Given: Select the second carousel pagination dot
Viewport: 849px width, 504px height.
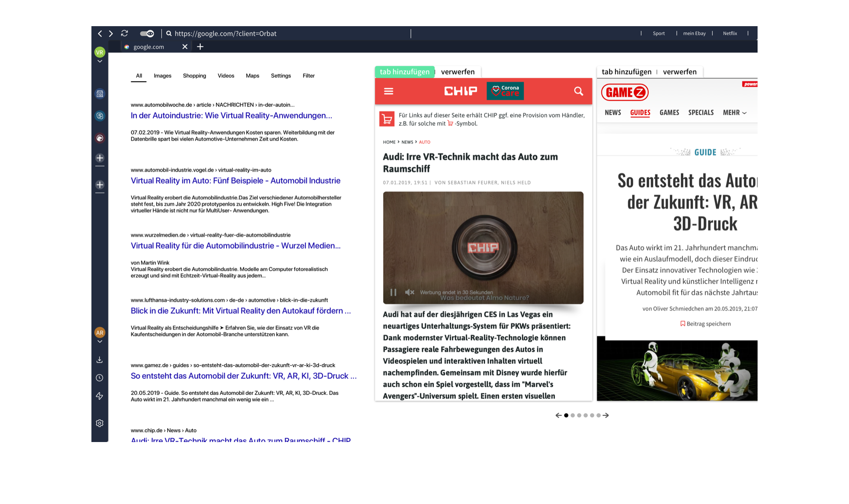Looking at the screenshot, I should 572,415.
